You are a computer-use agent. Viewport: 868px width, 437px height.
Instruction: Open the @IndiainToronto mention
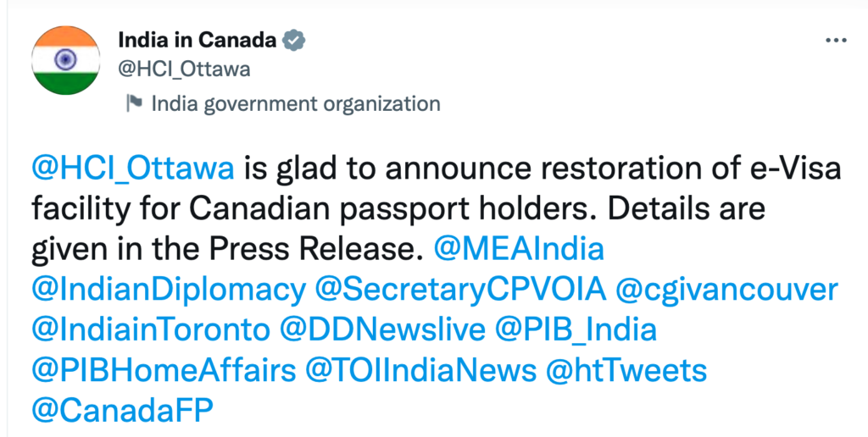coord(152,329)
